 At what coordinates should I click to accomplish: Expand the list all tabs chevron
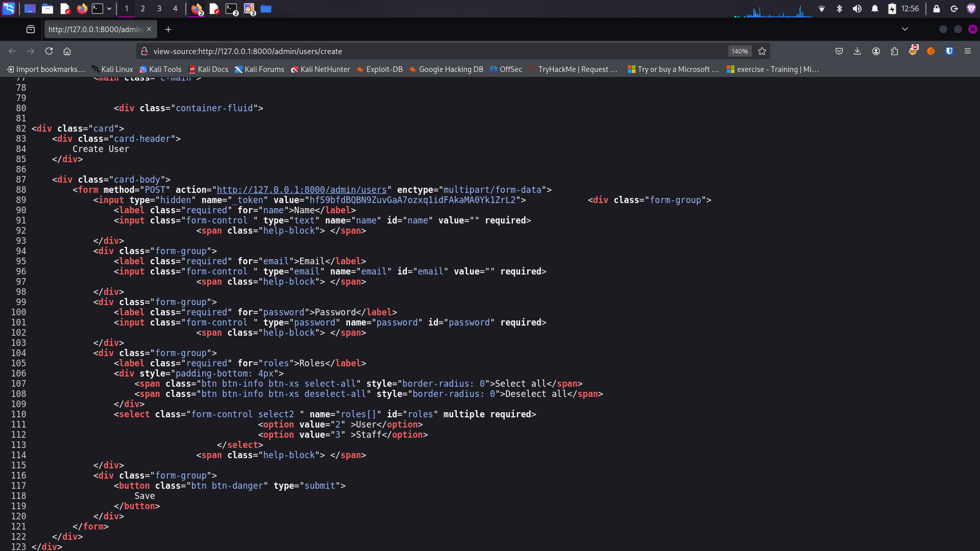905,29
